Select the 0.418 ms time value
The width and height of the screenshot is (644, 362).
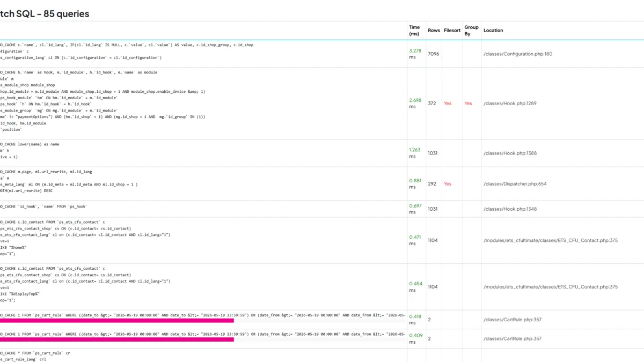(x=415, y=320)
